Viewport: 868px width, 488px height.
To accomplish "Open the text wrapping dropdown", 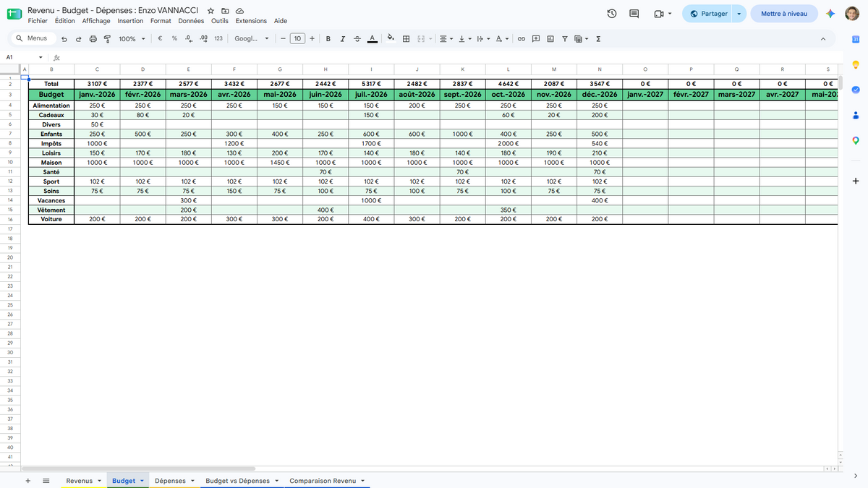I will click(483, 39).
